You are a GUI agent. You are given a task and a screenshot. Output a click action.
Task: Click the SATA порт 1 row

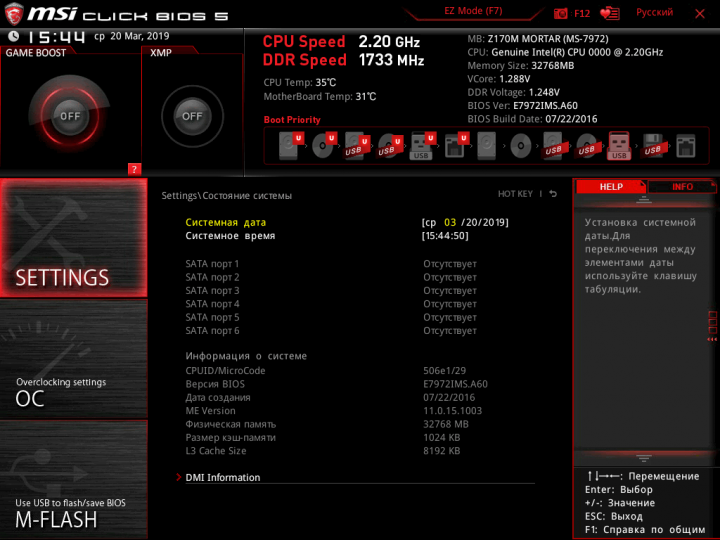coord(331,264)
